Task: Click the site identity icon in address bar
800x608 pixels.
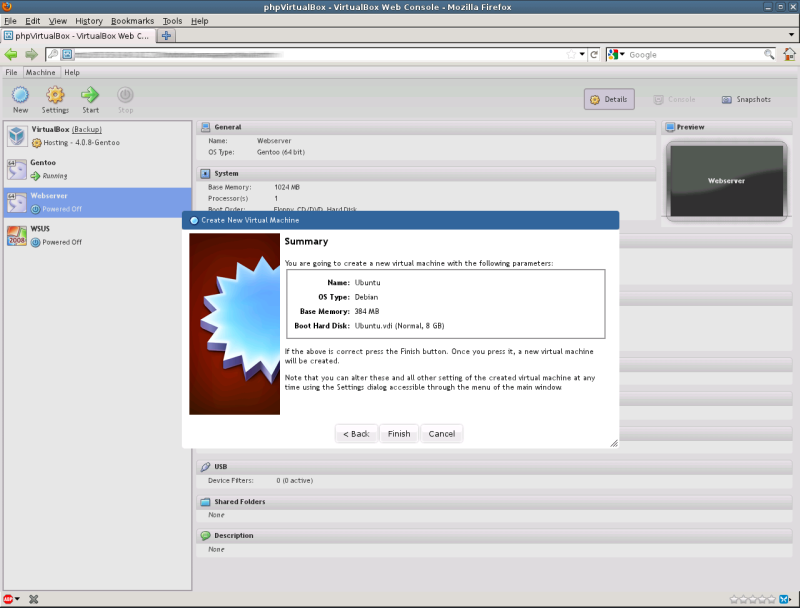Action: pos(67,54)
